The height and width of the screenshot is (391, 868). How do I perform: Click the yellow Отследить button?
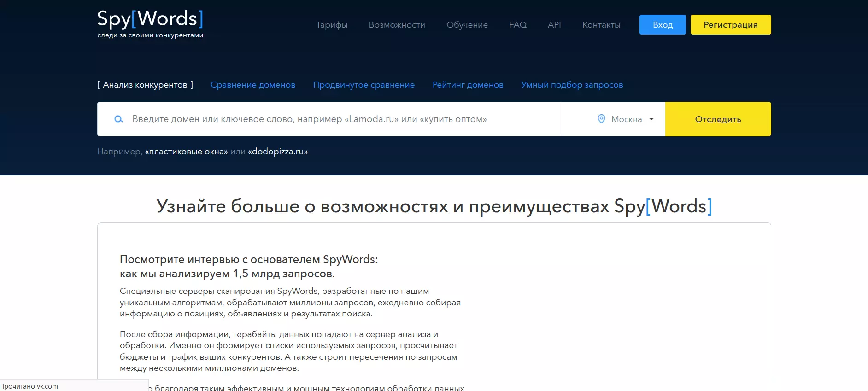point(718,119)
